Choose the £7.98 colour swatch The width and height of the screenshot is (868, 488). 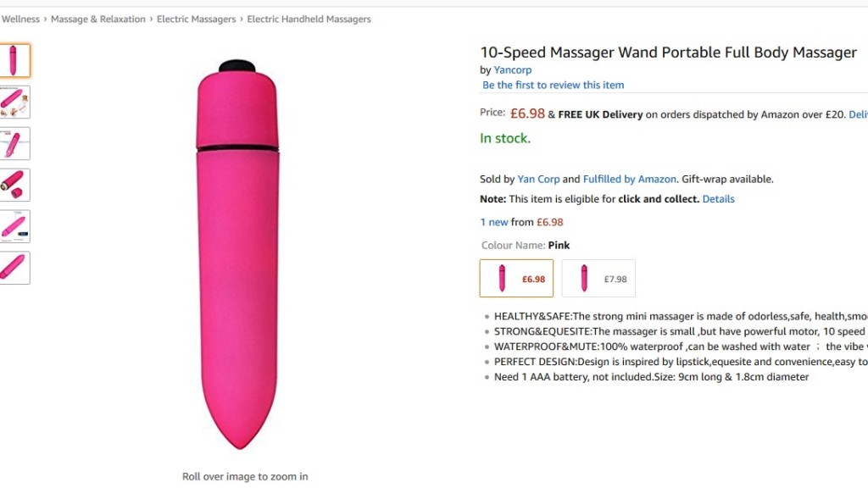pos(598,278)
